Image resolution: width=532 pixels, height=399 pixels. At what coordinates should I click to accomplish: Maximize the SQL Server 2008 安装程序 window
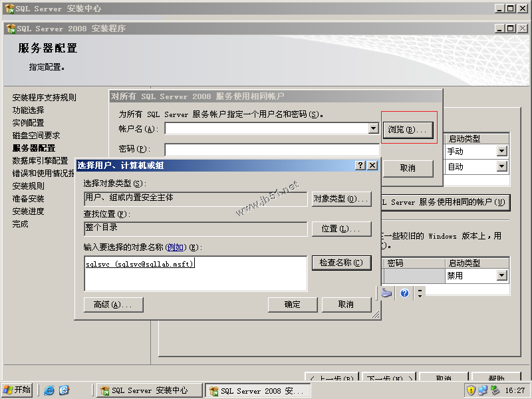(510, 29)
